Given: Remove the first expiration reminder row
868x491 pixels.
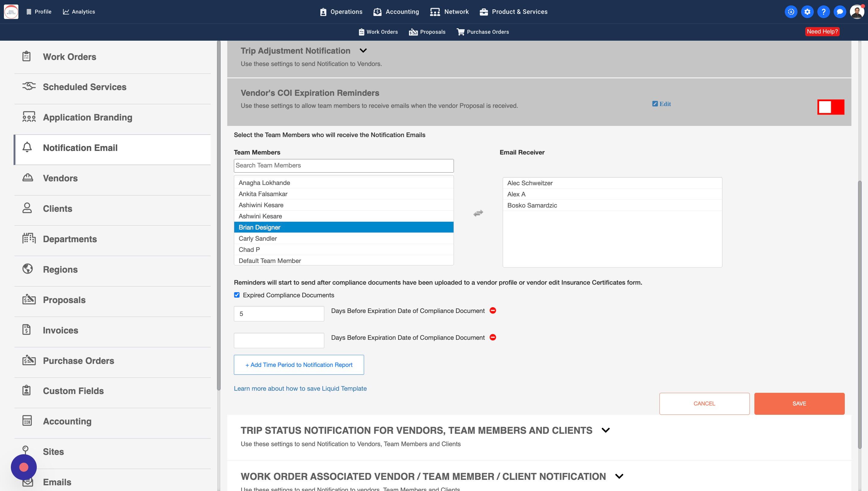Looking at the screenshot, I should pyautogui.click(x=492, y=311).
